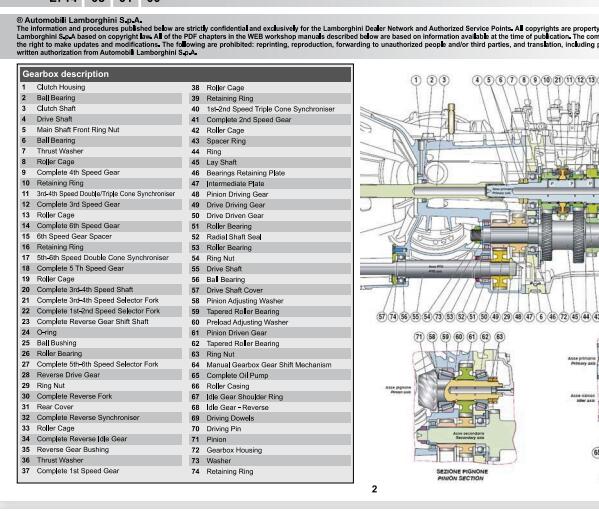The width and height of the screenshot is (599, 511).
Task: Select the "Lay Shaft" entry
Action: pos(270,163)
